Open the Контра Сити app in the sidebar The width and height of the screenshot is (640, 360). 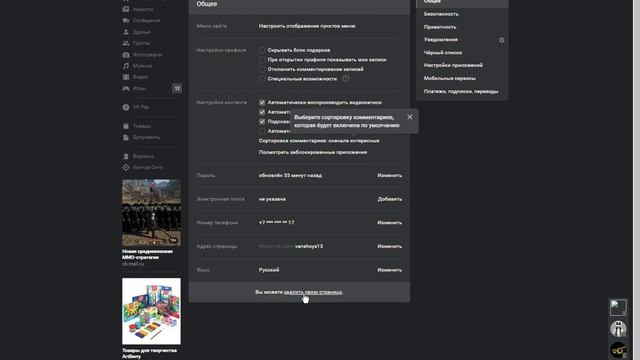click(148, 167)
